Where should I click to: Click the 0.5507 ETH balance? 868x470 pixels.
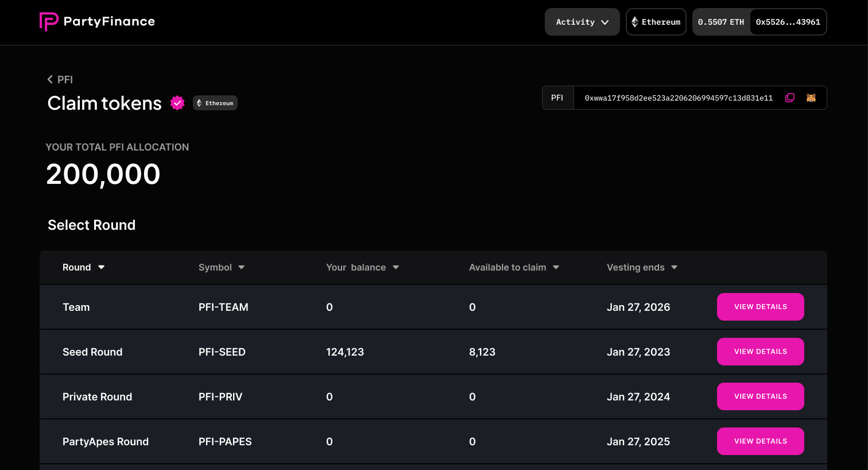(x=721, y=22)
